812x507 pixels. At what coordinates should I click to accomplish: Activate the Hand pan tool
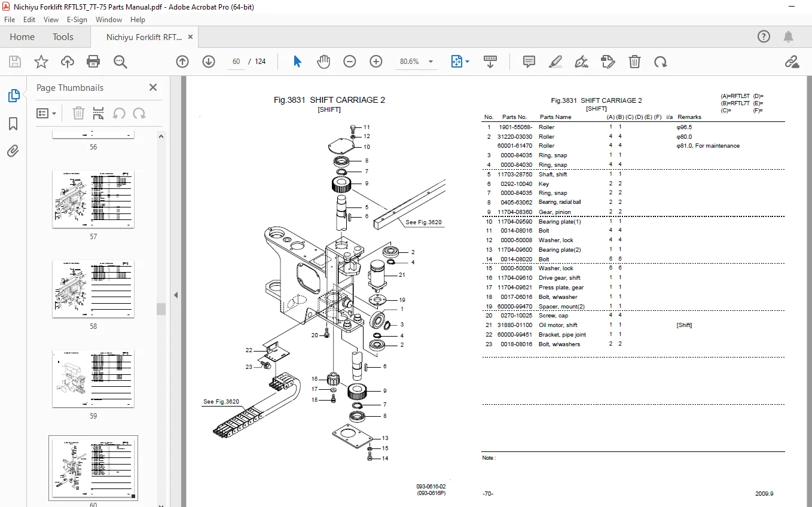[323, 62]
